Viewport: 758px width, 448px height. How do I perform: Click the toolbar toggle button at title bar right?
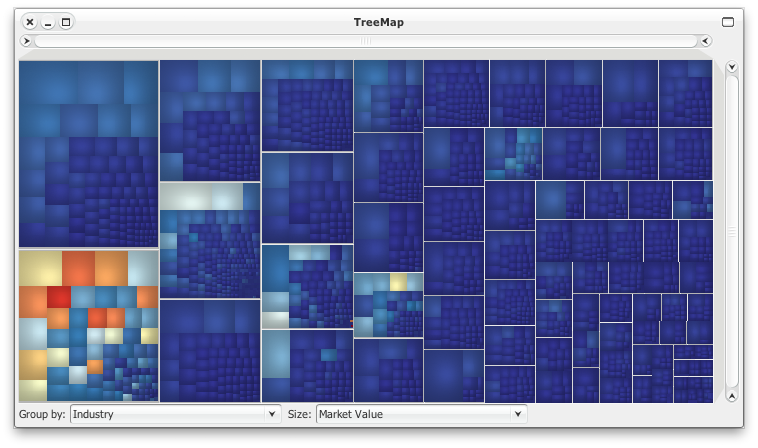728,22
